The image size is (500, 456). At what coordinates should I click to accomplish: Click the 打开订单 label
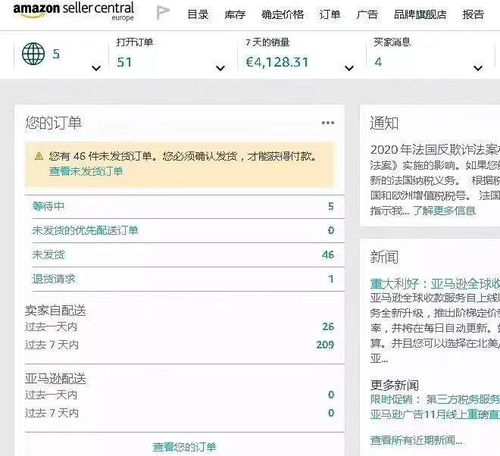point(135,42)
